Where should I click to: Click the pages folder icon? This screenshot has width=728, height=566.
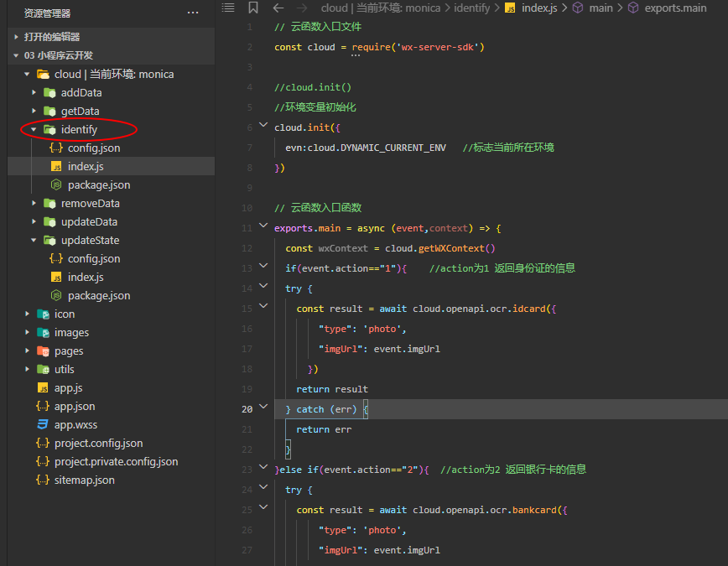43,351
